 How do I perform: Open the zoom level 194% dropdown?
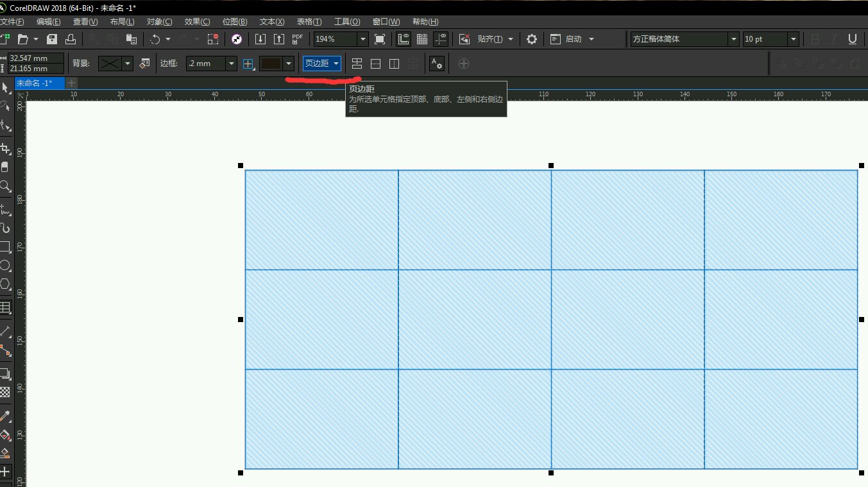pyautogui.click(x=363, y=39)
